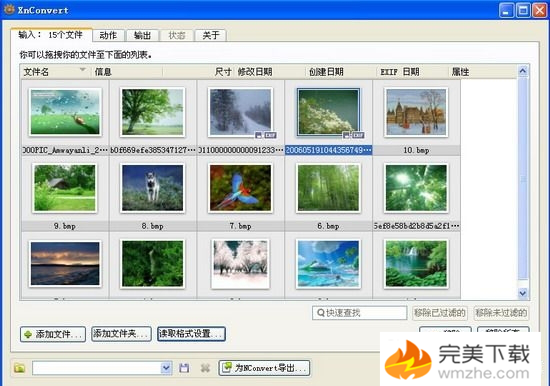Select the 输入: 15个文件 tab
This screenshot has width=550, height=386.
[x=51, y=35]
